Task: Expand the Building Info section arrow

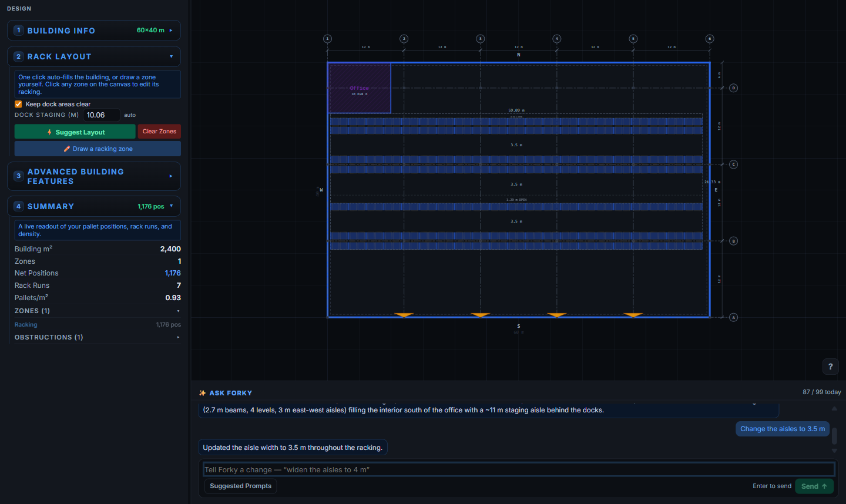Action: tap(171, 31)
